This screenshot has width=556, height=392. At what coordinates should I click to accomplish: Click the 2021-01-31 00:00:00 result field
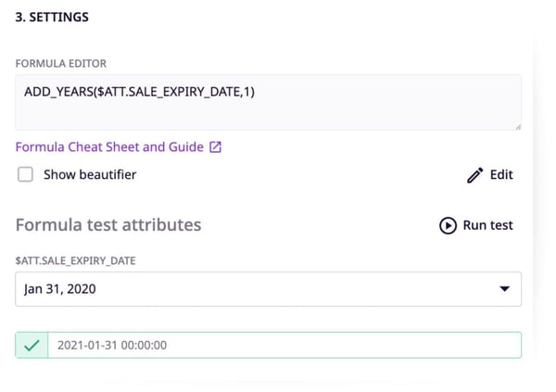click(284, 345)
